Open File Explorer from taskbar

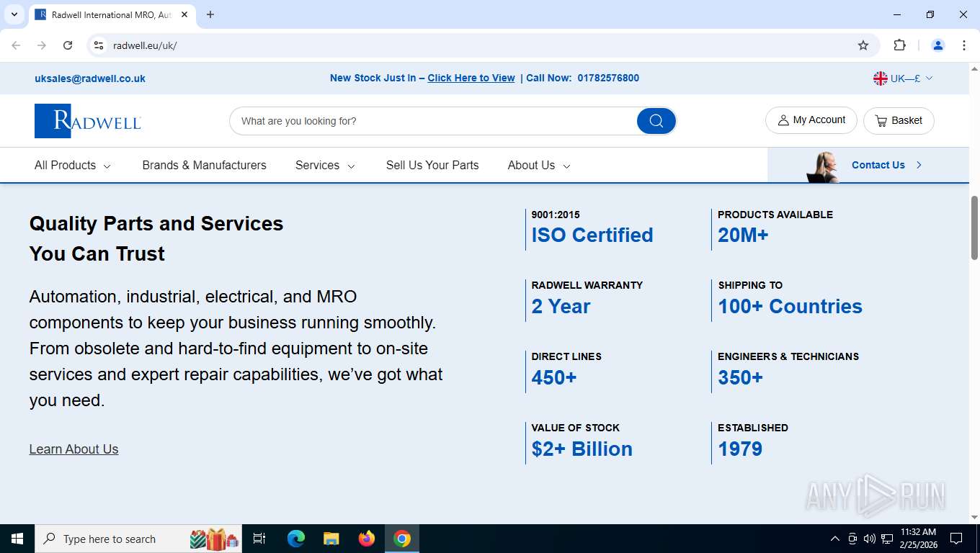[331, 539]
